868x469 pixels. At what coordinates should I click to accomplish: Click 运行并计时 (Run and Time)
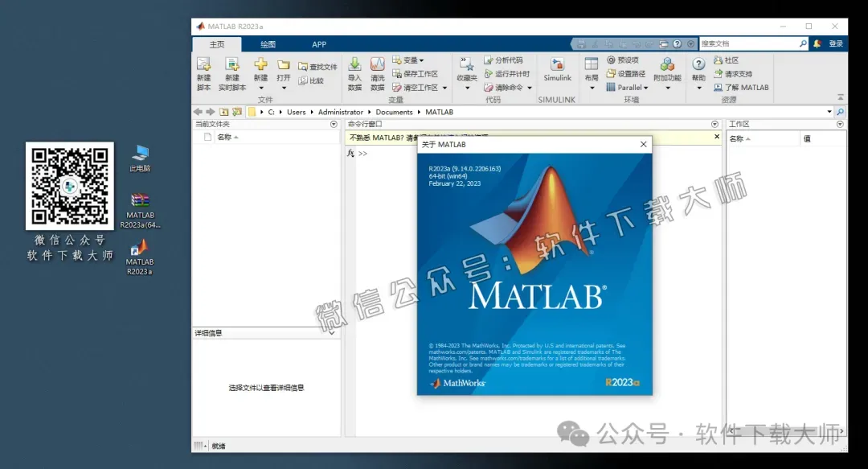(x=507, y=74)
